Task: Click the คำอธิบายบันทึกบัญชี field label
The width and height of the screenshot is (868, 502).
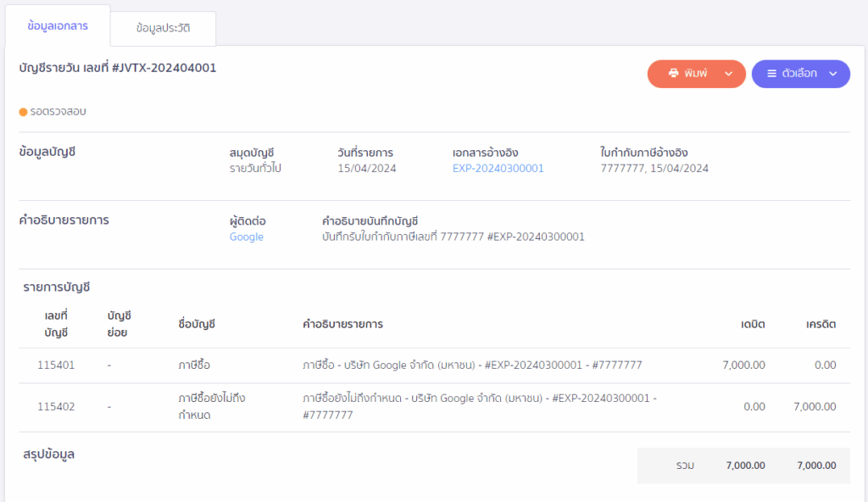Action: 370,221
